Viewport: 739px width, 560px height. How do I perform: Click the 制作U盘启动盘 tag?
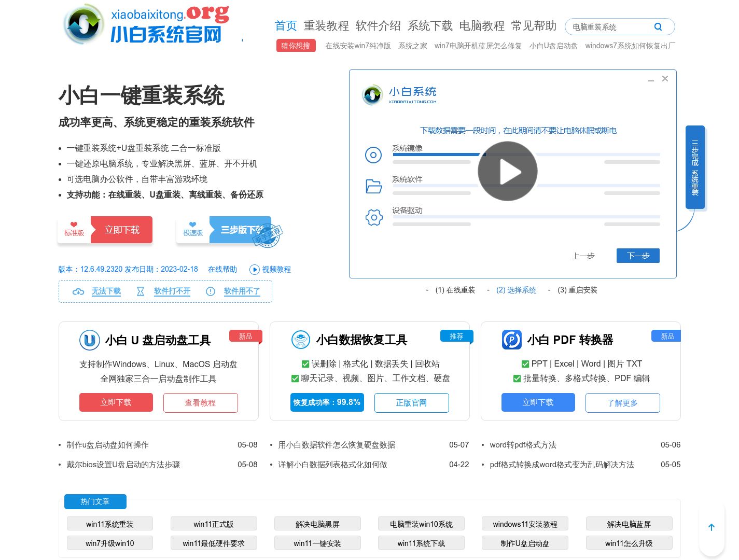coord(525,543)
